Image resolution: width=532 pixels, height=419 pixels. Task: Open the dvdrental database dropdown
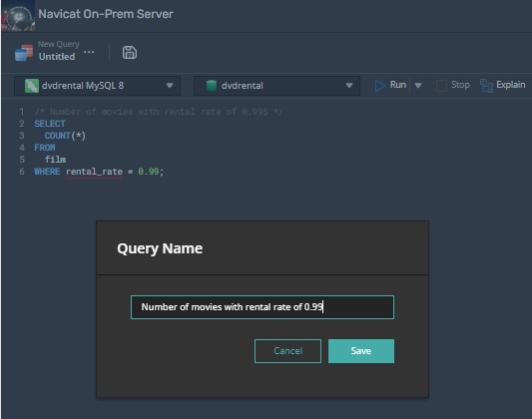276,86
